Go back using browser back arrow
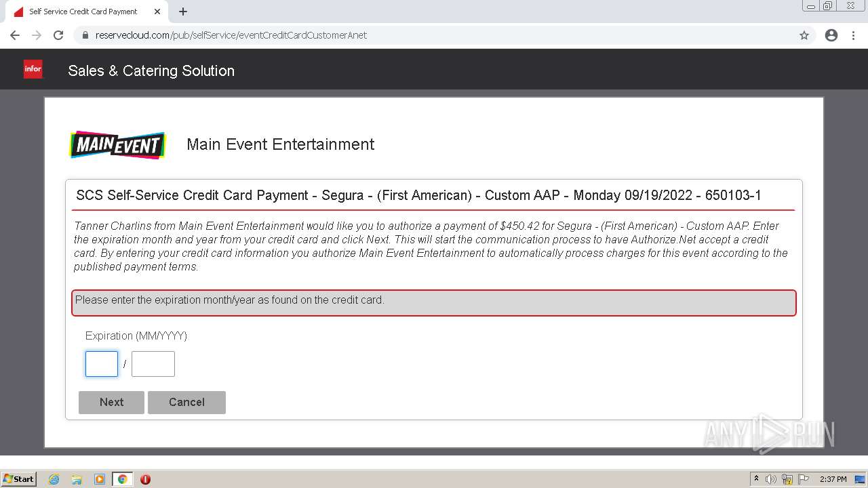The image size is (868, 488). click(x=15, y=35)
